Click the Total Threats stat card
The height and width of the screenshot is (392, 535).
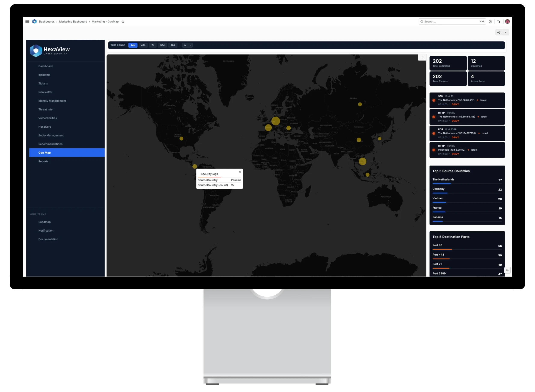point(448,79)
